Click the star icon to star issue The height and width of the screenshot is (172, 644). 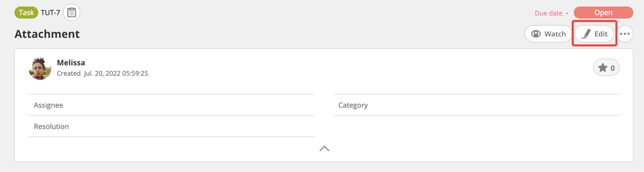click(x=603, y=67)
